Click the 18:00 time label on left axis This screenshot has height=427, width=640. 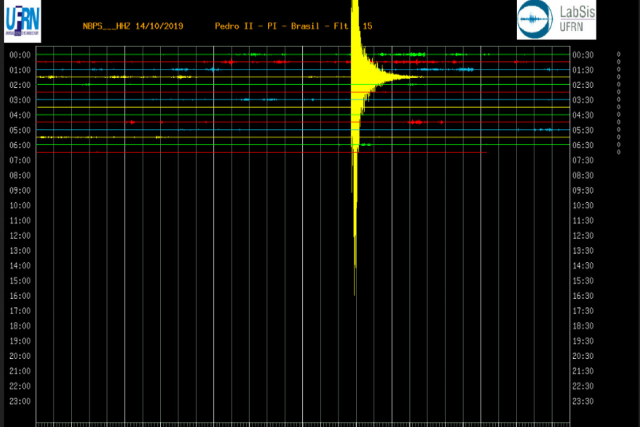[x=19, y=326]
